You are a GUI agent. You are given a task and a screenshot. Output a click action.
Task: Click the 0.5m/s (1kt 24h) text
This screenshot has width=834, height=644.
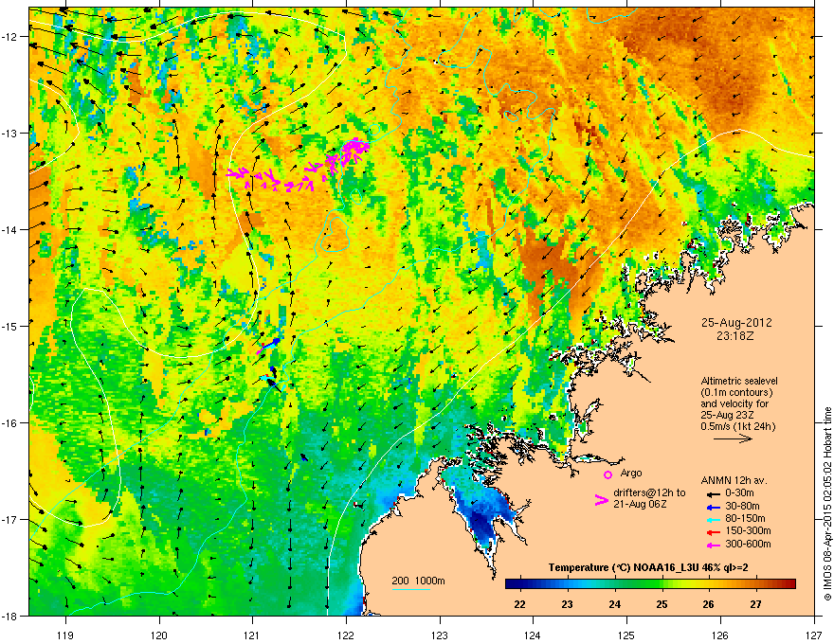pos(737,426)
